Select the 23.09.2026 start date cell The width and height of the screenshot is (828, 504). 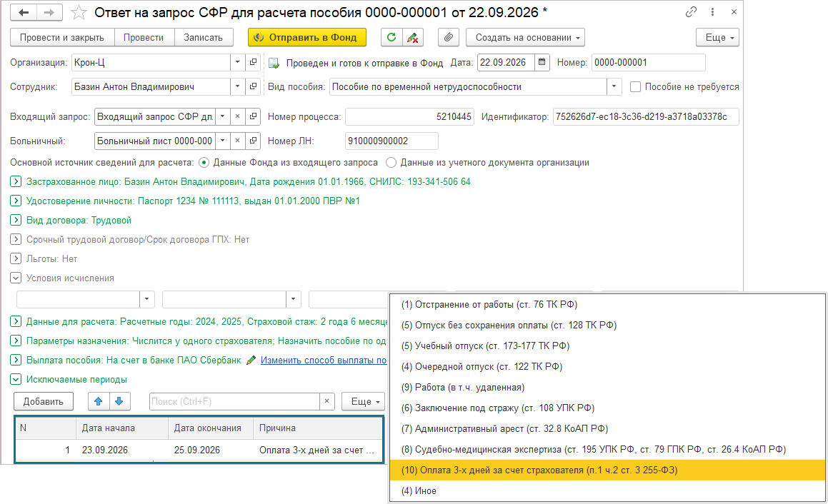coord(122,450)
